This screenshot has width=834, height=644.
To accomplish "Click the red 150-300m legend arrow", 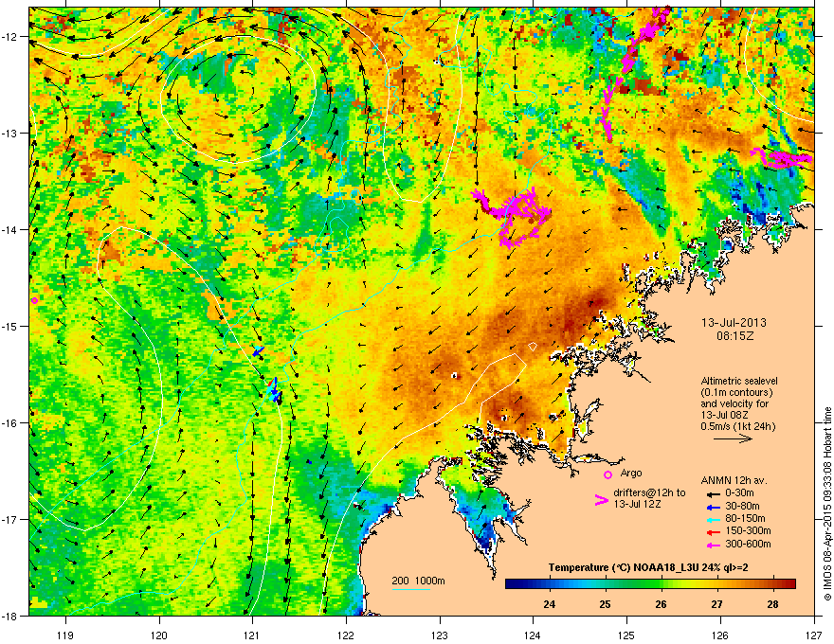I will (x=712, y=531).
